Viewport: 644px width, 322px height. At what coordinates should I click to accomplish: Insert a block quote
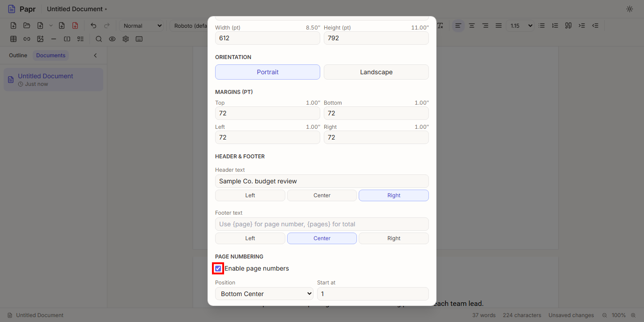[568, 25]
